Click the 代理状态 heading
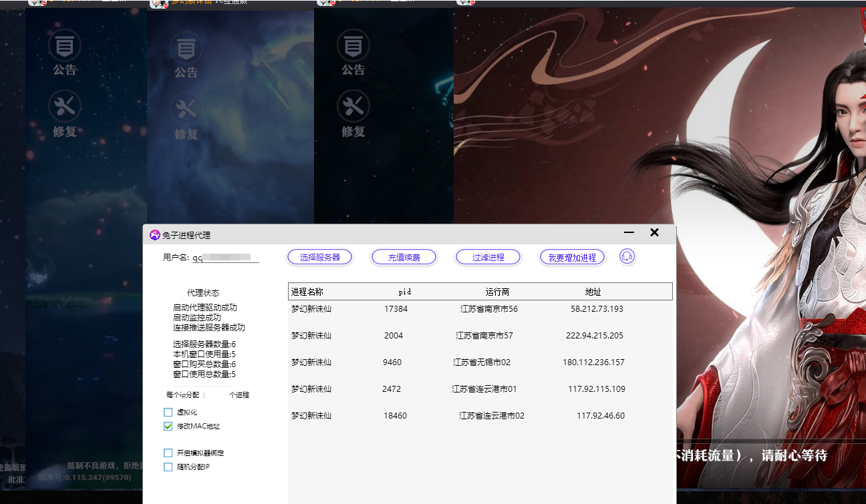Viewport: 866px width, 504px height. point(203,293)
